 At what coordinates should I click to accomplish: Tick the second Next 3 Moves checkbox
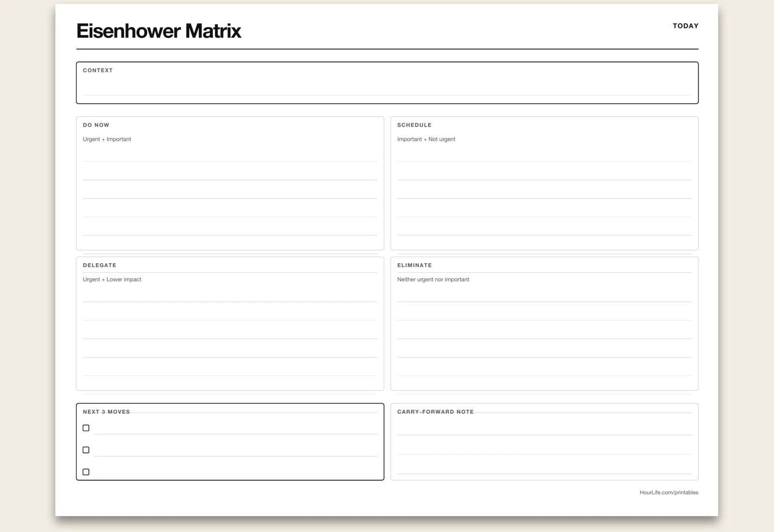(x=86, y=450)
